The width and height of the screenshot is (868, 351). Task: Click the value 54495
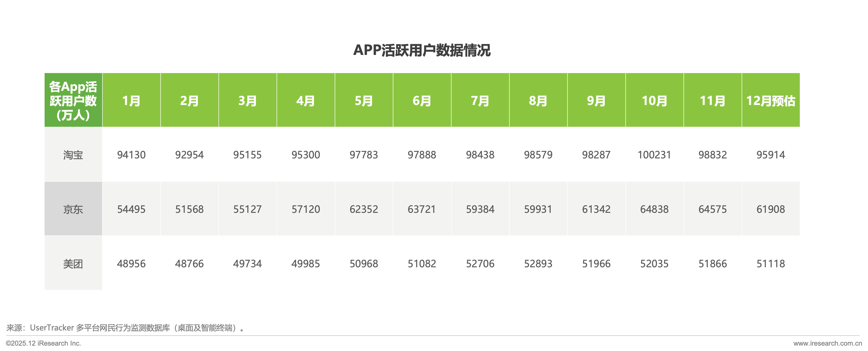click(x=131, y=209)
